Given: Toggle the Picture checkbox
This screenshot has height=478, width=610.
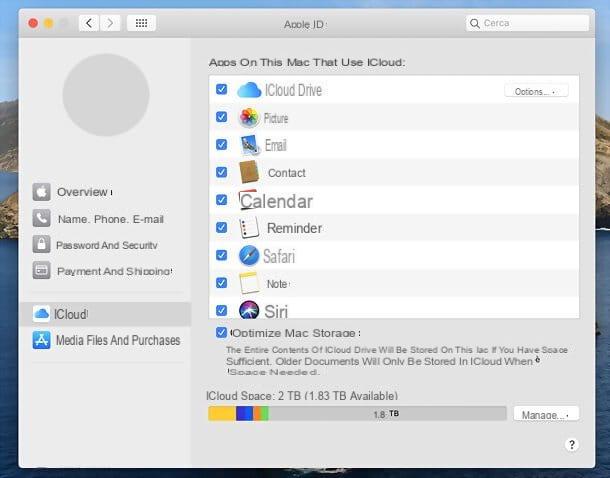Looking at the screenshot, I should coord(221,117).
